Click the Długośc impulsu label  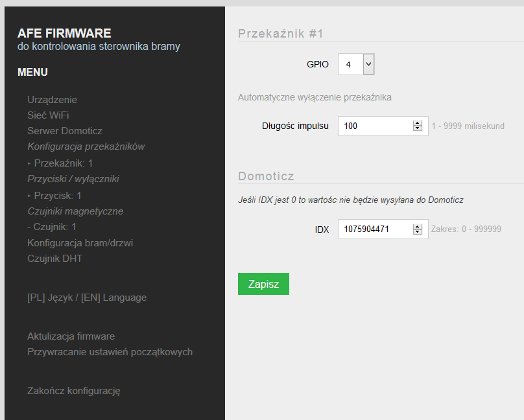296,126
